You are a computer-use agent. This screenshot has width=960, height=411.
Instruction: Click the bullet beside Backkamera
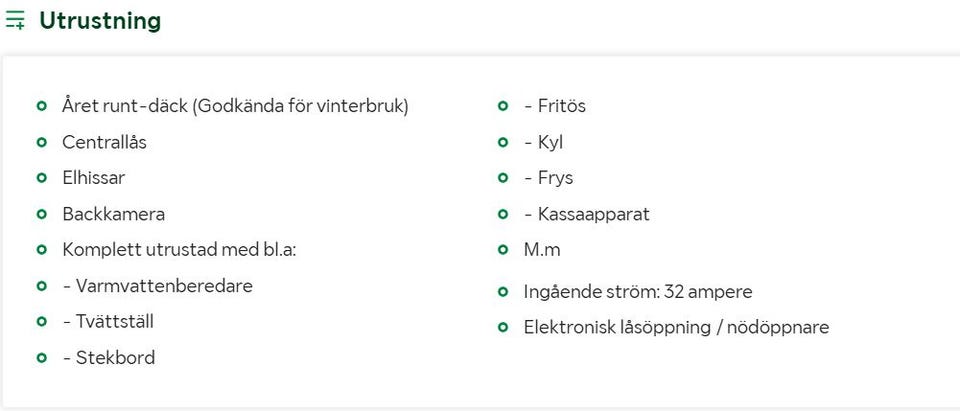[42, 214]
